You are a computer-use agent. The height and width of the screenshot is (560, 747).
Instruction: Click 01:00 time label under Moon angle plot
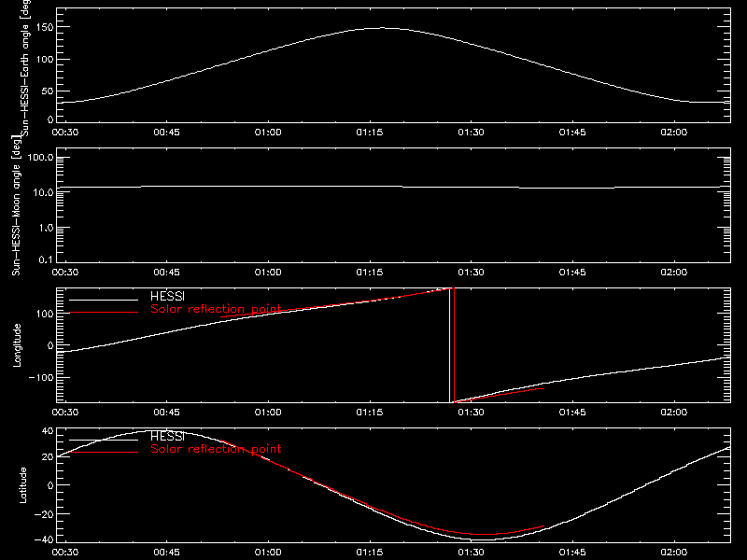coord(268,273)
